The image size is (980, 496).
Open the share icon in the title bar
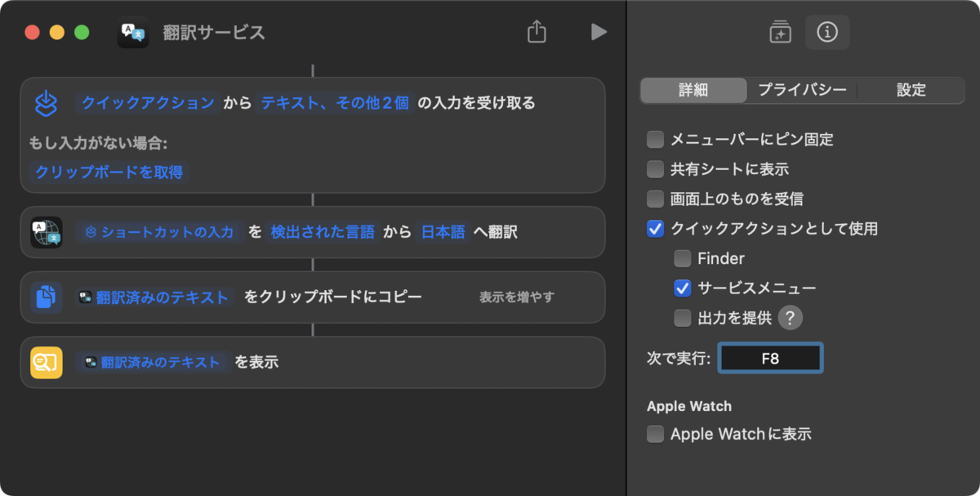(536, 32)
